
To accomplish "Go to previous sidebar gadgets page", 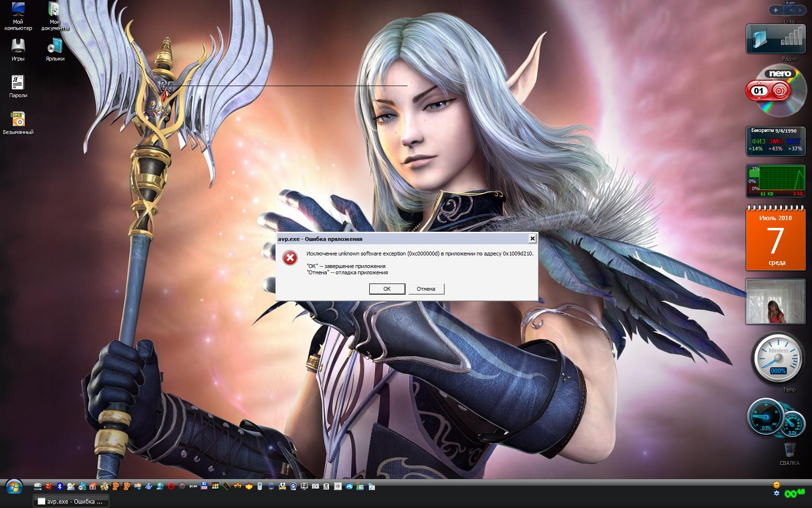I will pos(791,10).
